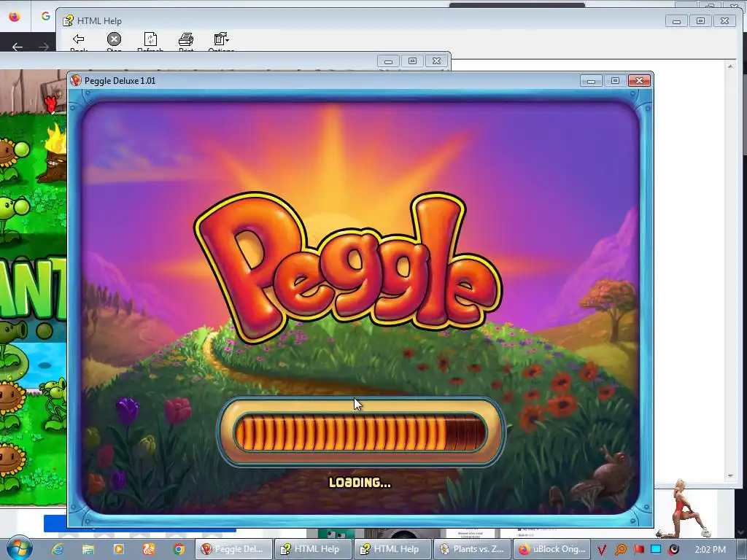The width and height of the screenshot is (747, 560).
Task: Click the 2:02 PM system clock
Action: [710, 550]
